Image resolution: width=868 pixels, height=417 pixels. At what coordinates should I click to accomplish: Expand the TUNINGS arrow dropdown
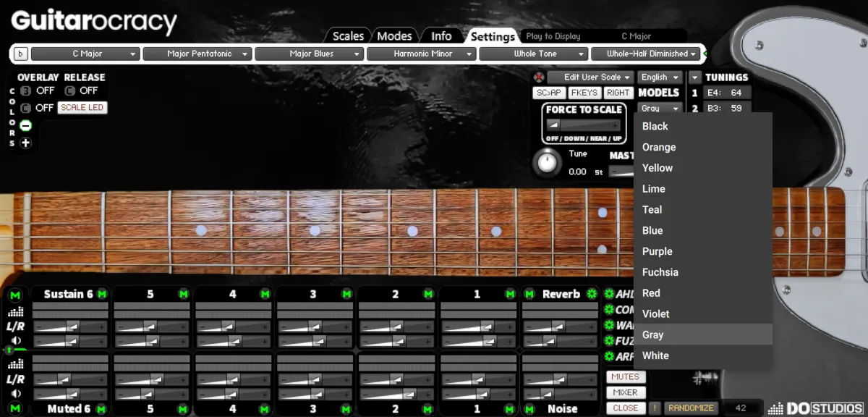pyautogui.click(x=695, y=77)
